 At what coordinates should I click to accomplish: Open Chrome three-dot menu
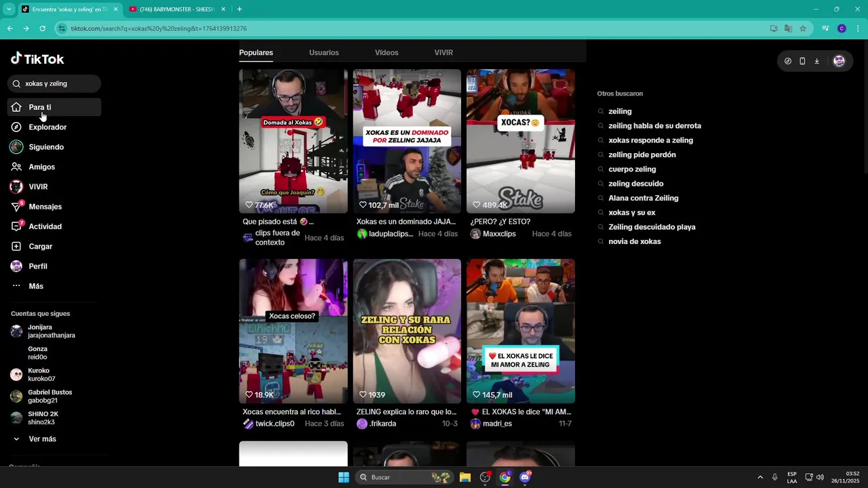pos(858,28)
